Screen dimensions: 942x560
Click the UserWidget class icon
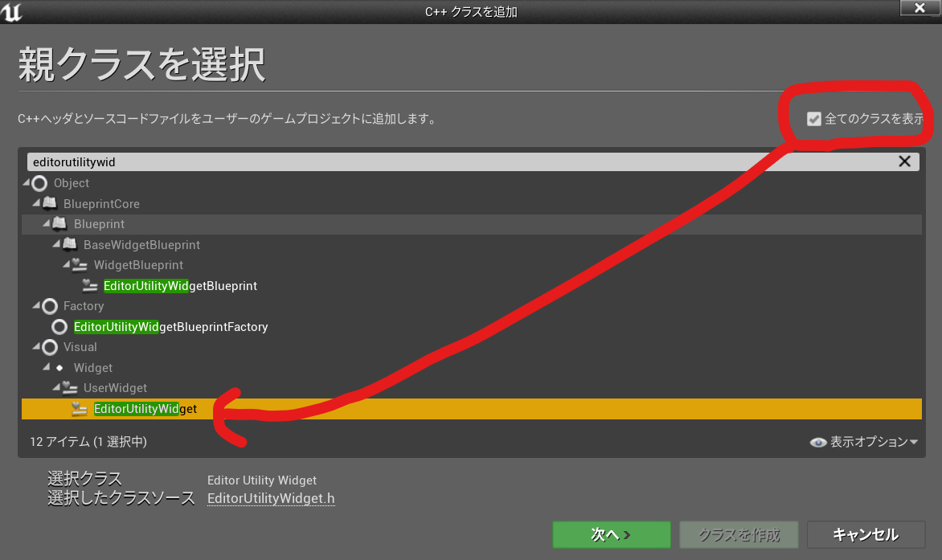[x=70, y=388]
